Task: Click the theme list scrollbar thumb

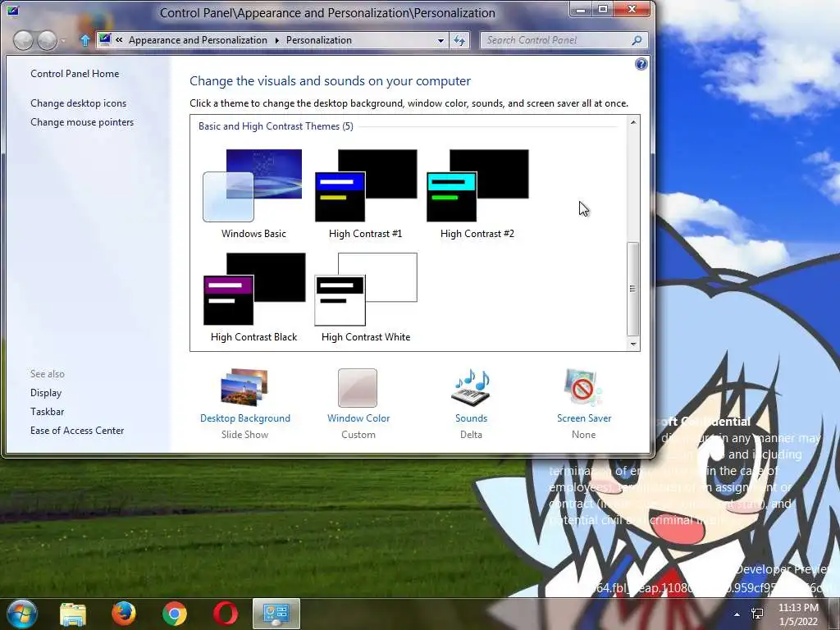Action: [x=632, y=290]
